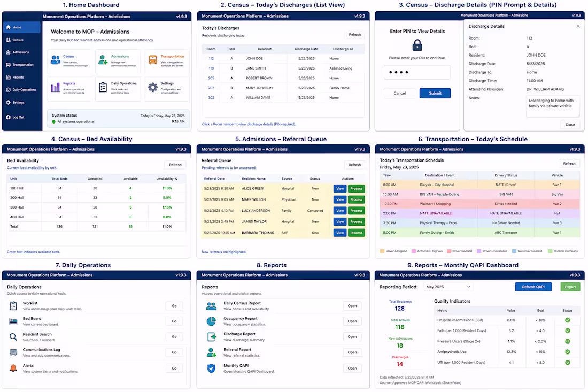Click Refresh in Today's Discharges panel
The height and width of the screenshot is (392, 588).
point(355,35)
